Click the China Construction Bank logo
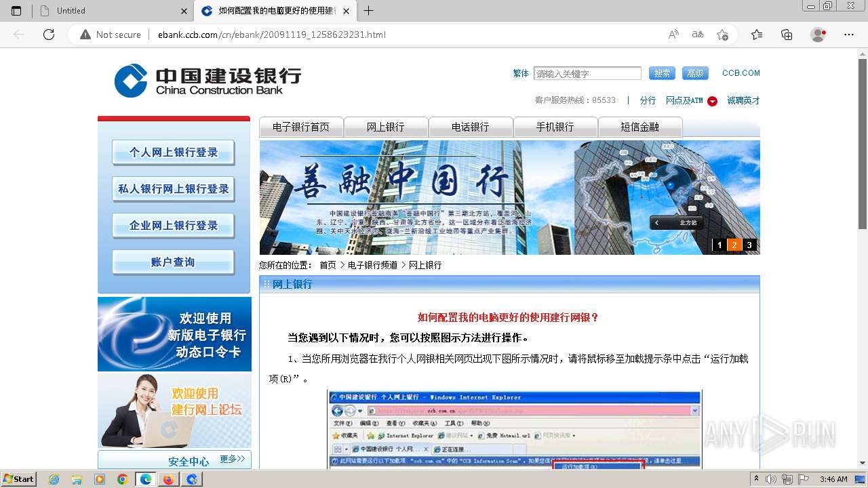The height and width of the screenshot is (488, 868). 208,81
